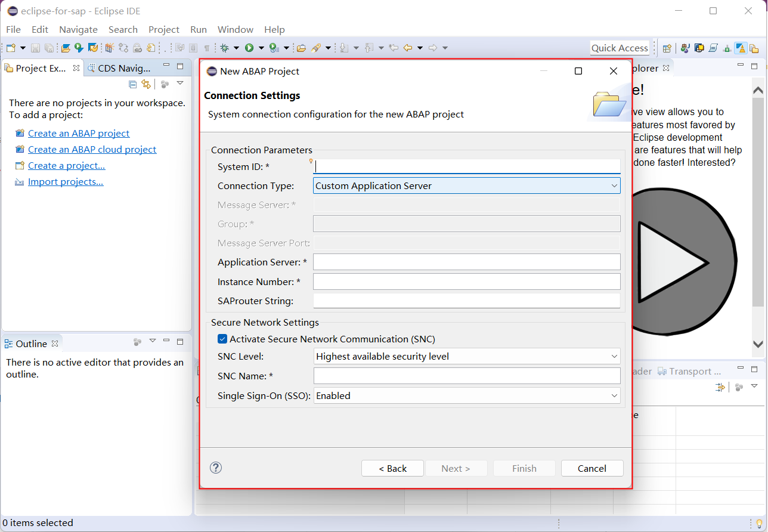Click Cancel in New ABAP Project dialog
The width and height of the screenshot is (768, 532).
[592, 468]
